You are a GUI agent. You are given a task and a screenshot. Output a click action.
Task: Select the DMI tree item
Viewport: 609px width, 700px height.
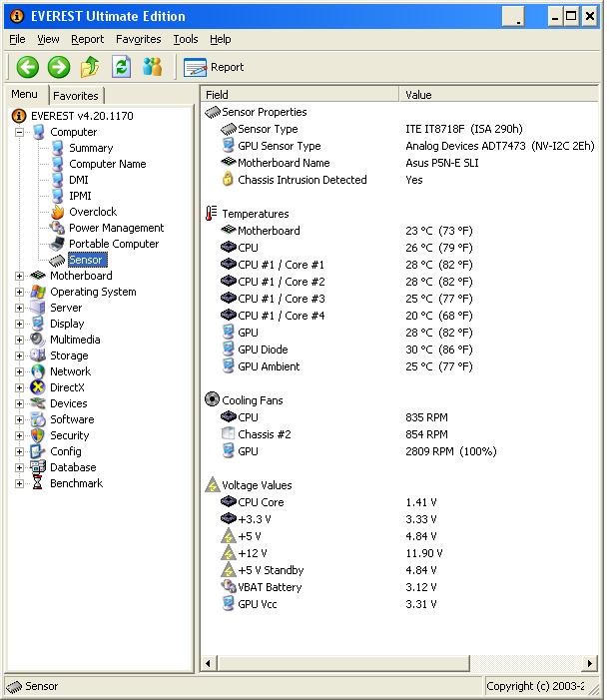[x=79, y=180]
